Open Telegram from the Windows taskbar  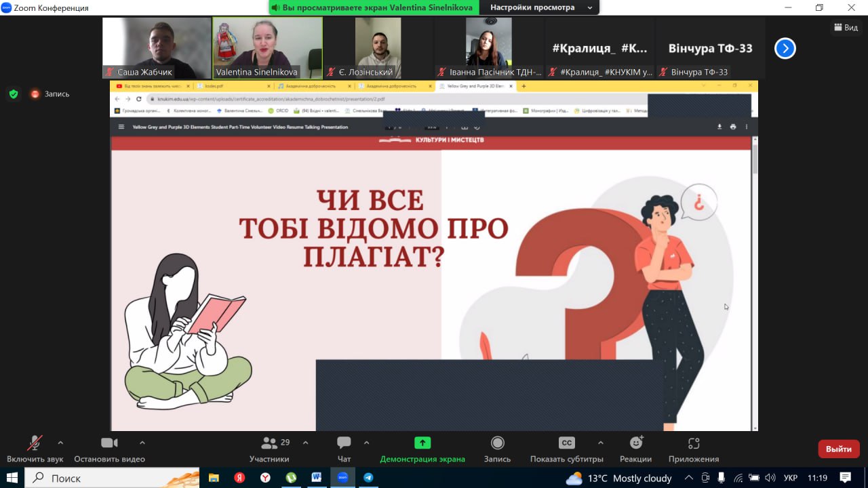(368, 478)
